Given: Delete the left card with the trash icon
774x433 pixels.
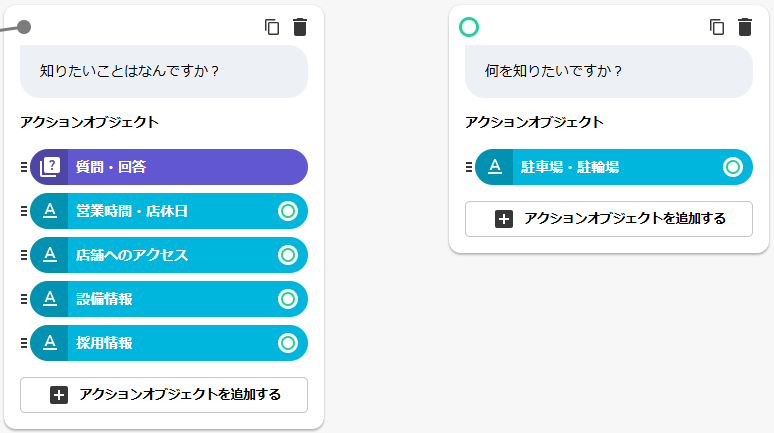Looking at the screenshot, I should tap(300, 28).
